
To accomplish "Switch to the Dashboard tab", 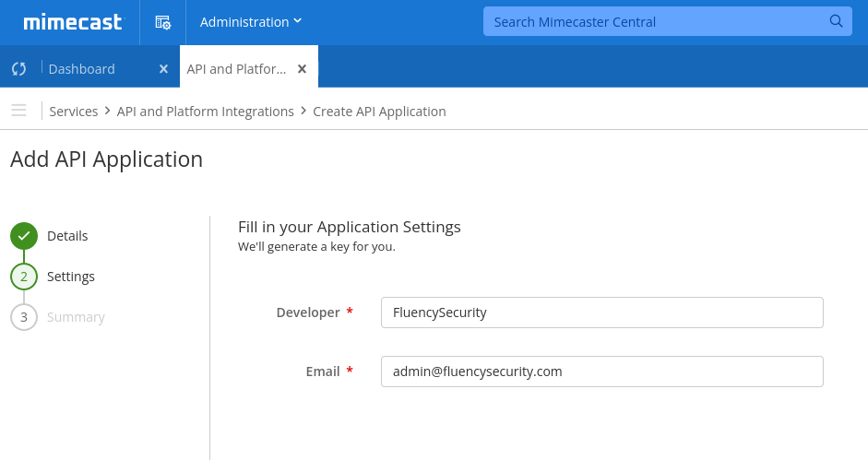I will [82, 68].
